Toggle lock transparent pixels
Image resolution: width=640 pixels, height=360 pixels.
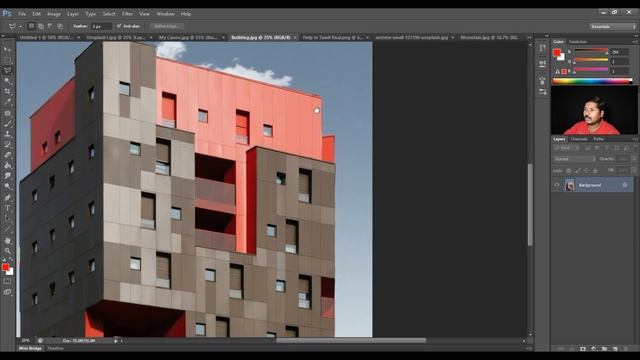569,171
